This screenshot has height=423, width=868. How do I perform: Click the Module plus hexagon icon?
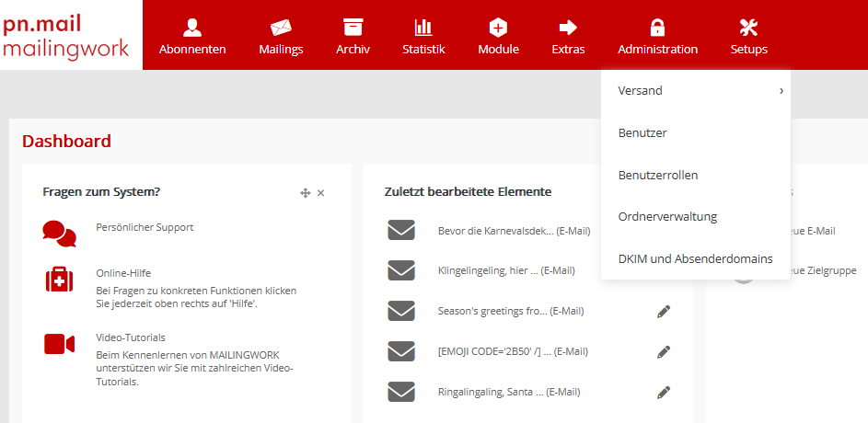pos(498,27)
